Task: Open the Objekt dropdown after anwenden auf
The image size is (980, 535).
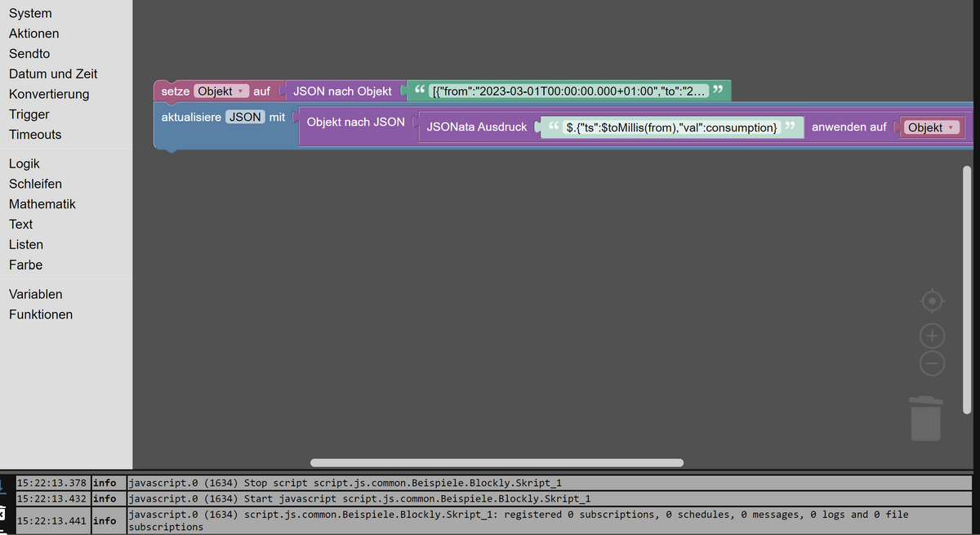Action: pyautogui.click(x=931, y=127)
